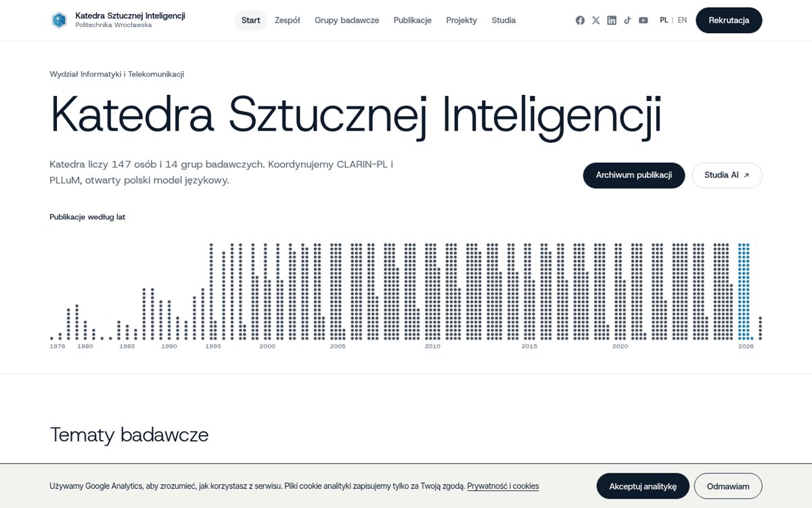
Task: Open Archiwum publikacji
Action: click(x=634, y=175)
